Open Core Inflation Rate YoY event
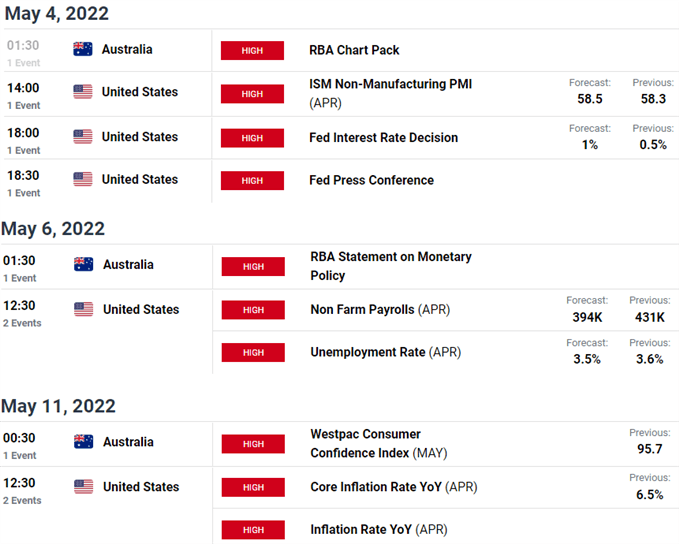 [x=394, y=486]
